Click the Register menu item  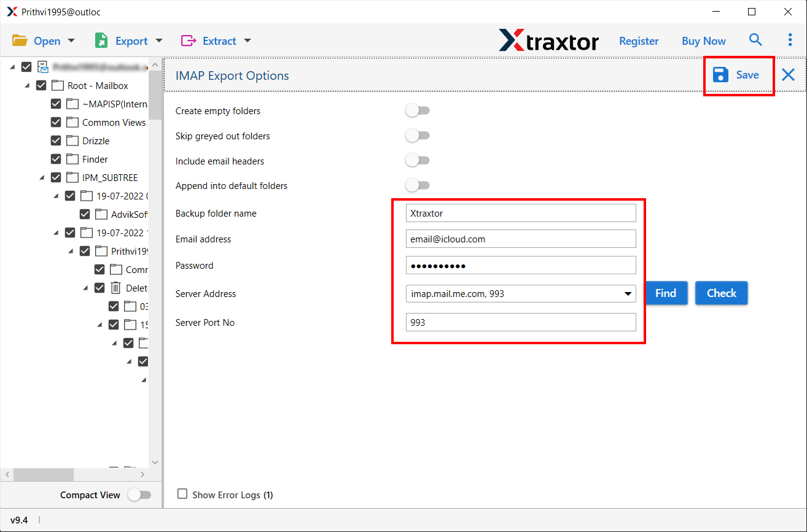click(x=639, y=40)
